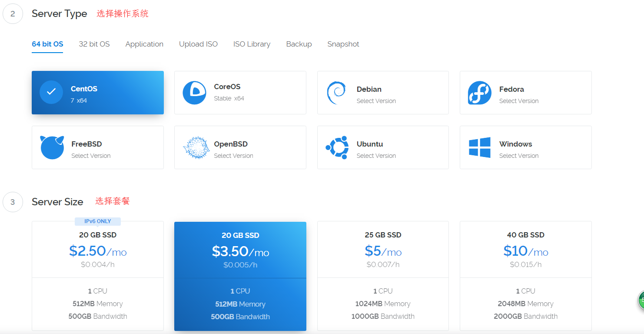Image resolution: width=644 pixels, height=334 pixels.
Task: Open Select Version under OpenBSD
Action: (x=233, y=156)
